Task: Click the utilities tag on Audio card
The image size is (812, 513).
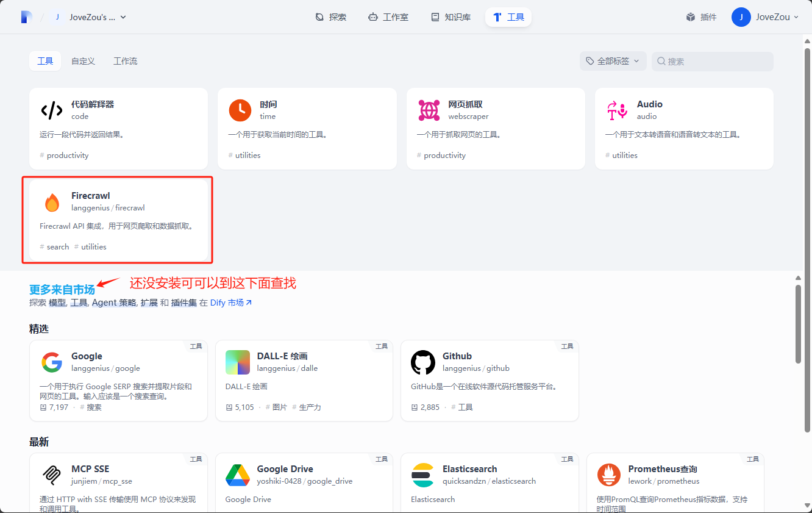Action: 621,156
